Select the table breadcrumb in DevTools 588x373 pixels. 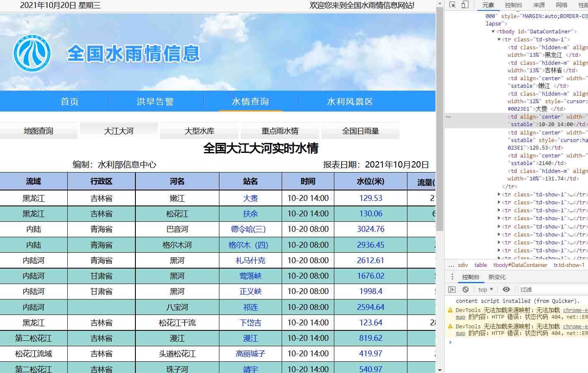(481, 265)
